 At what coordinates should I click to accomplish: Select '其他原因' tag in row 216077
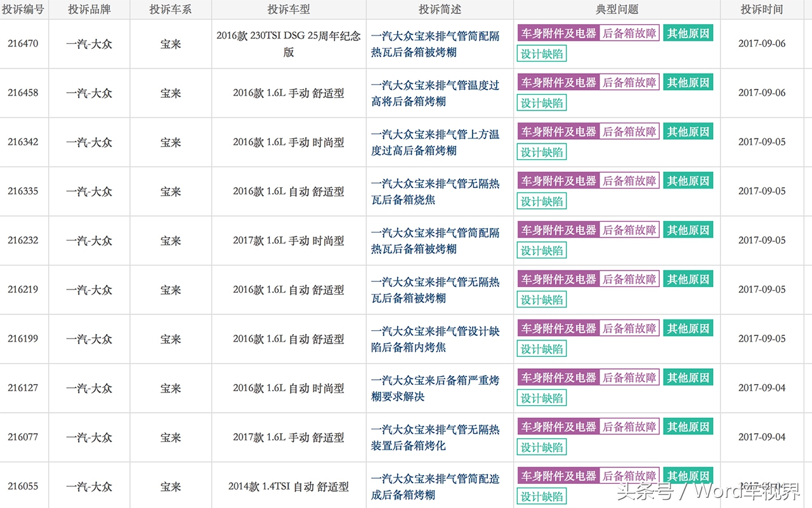[688, 427]
